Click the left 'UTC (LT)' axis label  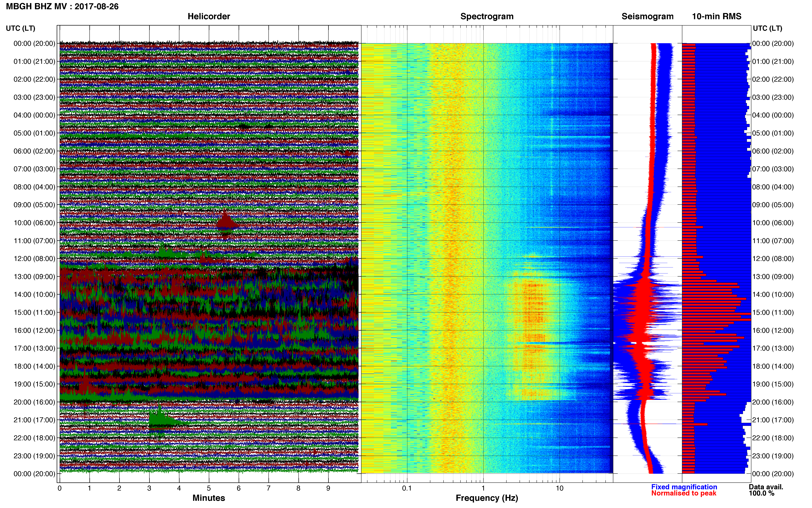tap(21, 28)
